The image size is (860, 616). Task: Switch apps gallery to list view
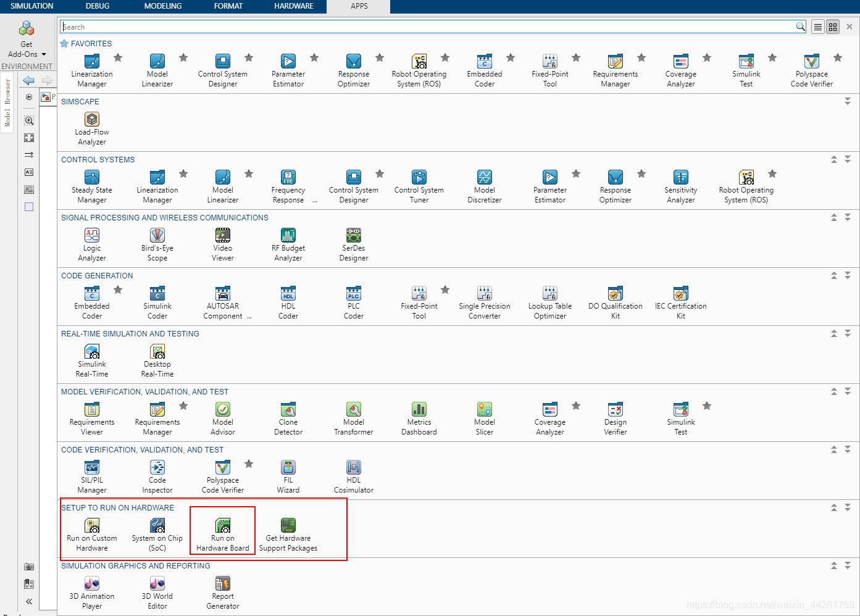click(x=818, y=27)
